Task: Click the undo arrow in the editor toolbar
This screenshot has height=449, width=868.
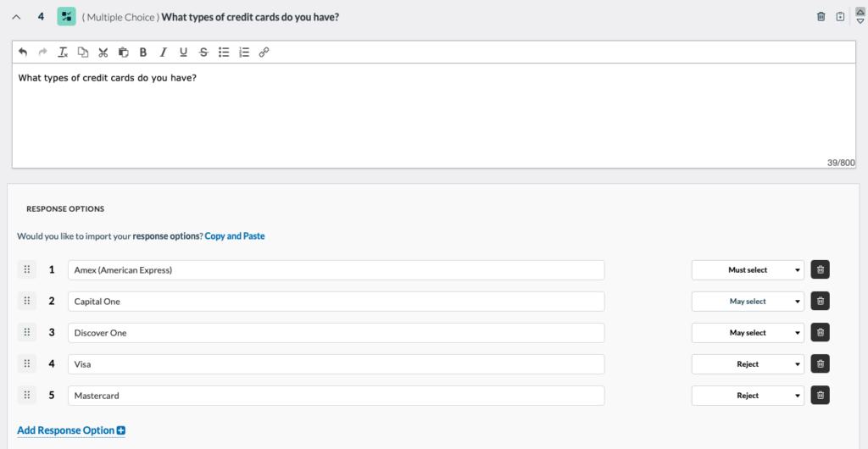Action: pyautogui.click(x=23, y=52)
